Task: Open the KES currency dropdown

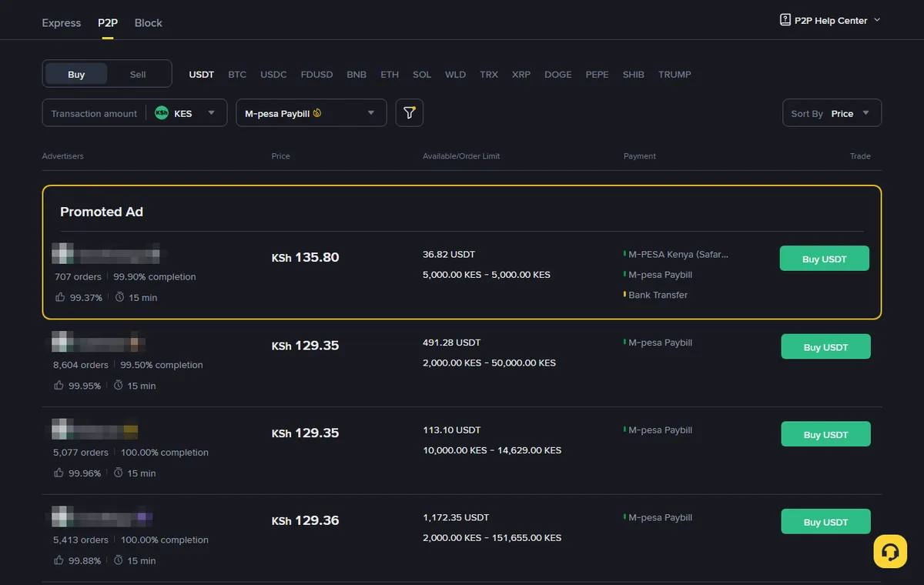Action: click(185, 113)
